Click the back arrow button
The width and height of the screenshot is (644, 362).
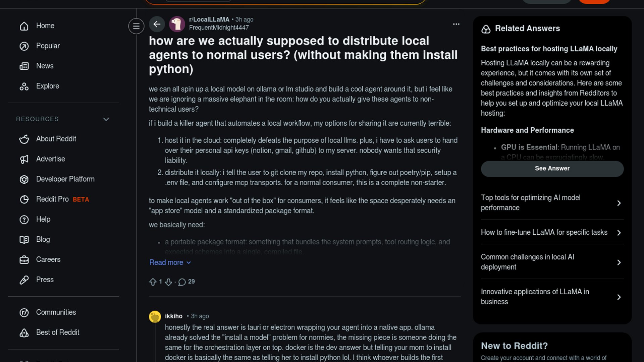(157, 24)
